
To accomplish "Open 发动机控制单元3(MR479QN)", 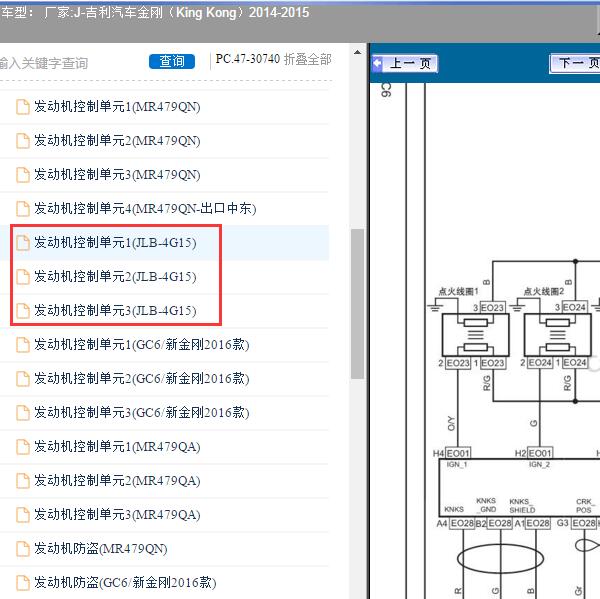I will 117,175.
